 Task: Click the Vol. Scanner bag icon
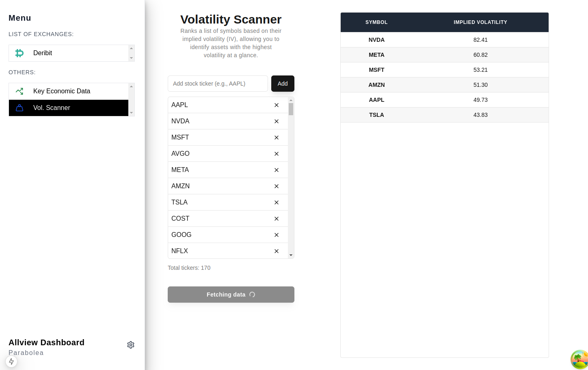point(19,108)
